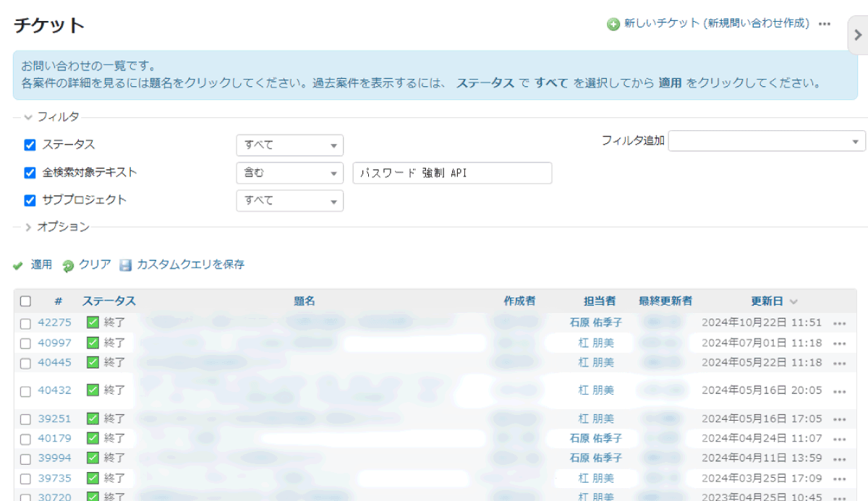Open ticket number 40445
The width and height of the screenshot is (868, 501).
pyautogui.click(x=54, y=362)
